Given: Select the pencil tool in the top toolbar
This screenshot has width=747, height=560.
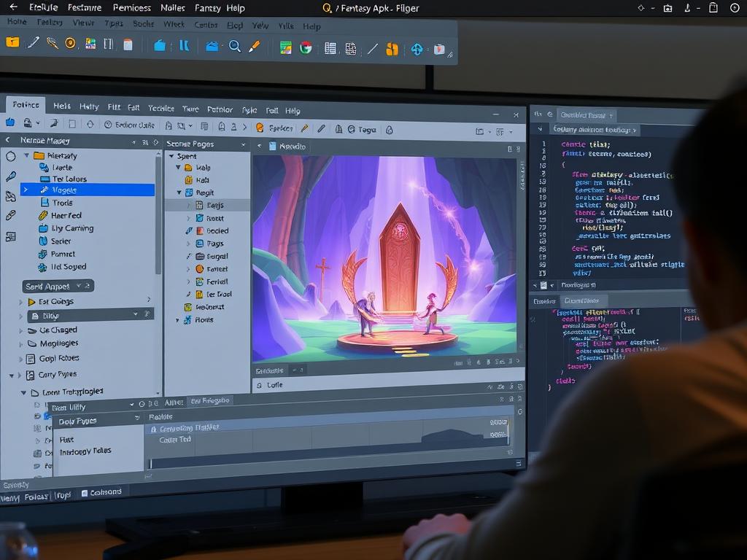Looking at the screenshot, I should click(x=33, y=43).
